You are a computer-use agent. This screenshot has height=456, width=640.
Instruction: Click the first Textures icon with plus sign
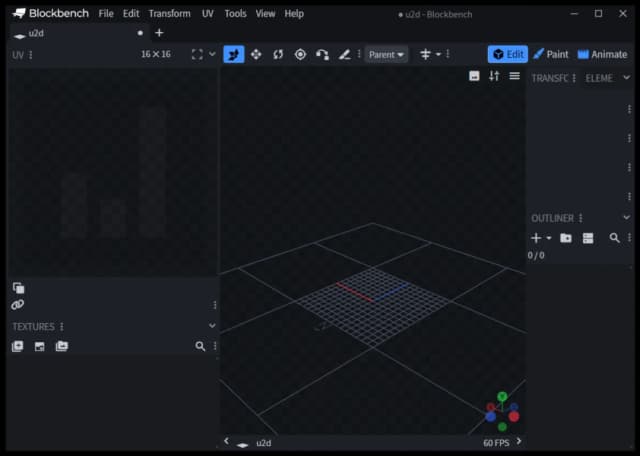(x=18, y=346)
